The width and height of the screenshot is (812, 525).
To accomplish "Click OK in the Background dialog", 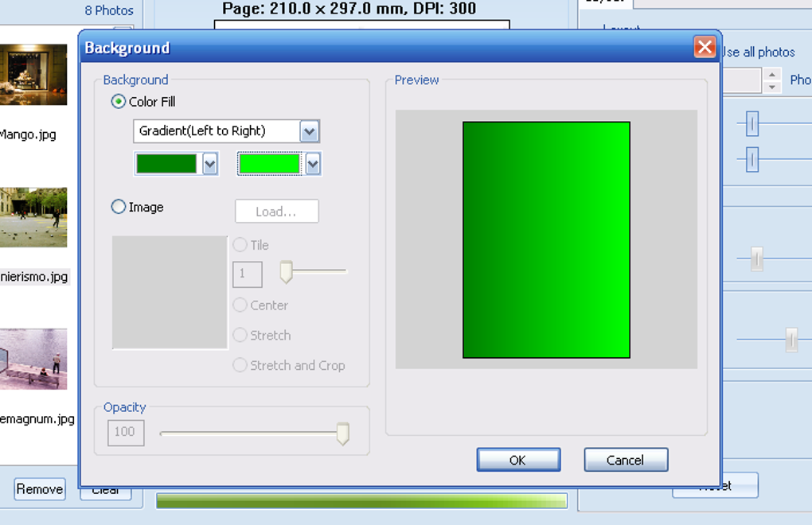I will pos(518,460).
